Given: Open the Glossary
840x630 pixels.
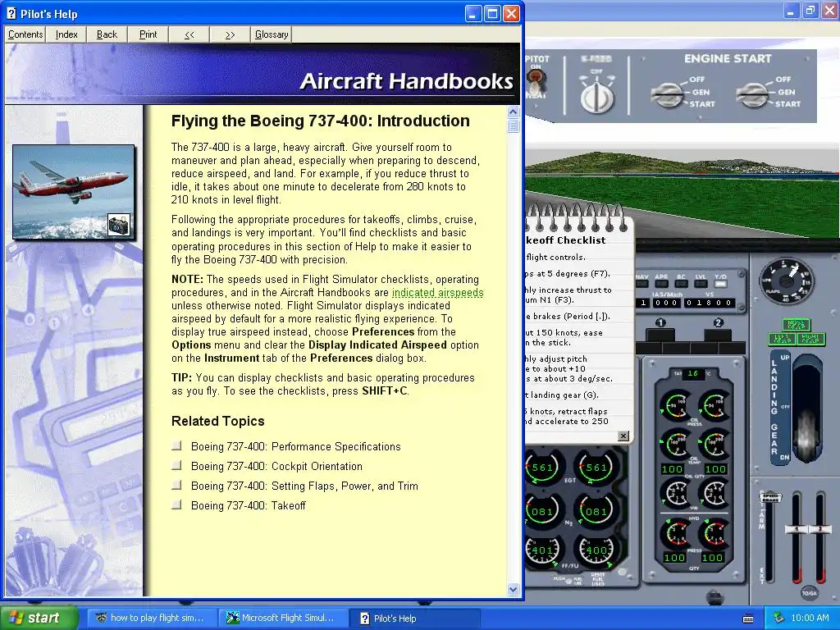Looking at the screenshot, I should coord(271,34).
